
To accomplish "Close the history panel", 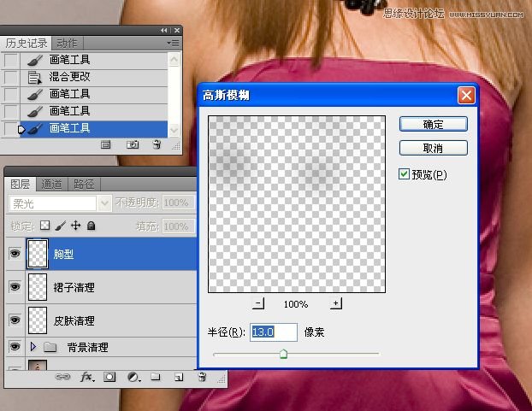I will pos(177,30).
